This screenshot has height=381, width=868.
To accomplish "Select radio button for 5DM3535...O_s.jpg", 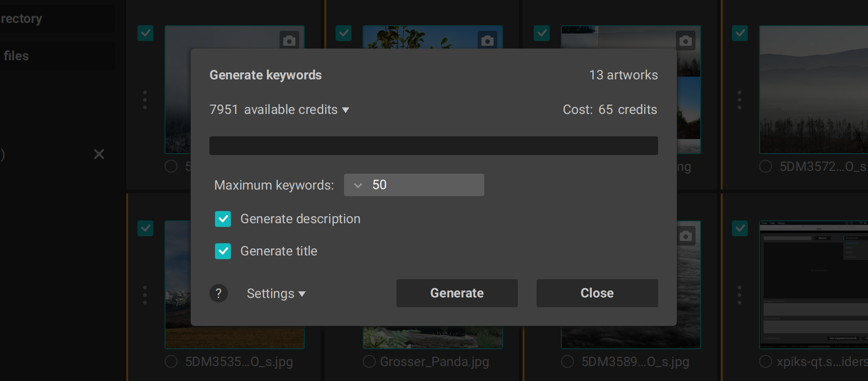I will pos(172,362).
